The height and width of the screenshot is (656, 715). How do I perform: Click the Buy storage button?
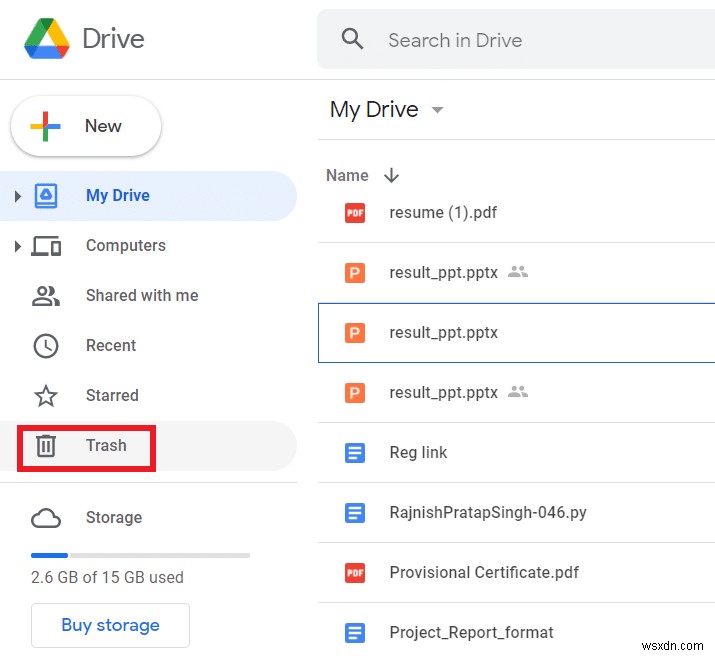(110, 625)
